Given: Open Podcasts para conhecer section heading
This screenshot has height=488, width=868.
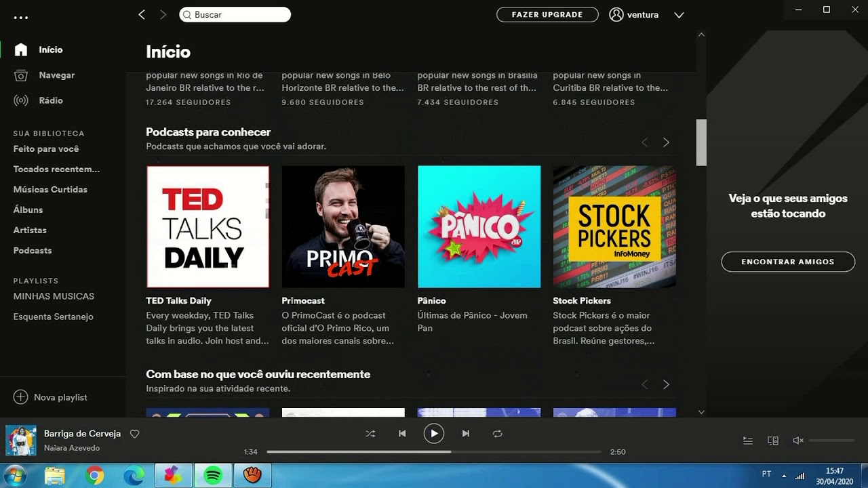Looking at the screenshot, I should [208, 132].
